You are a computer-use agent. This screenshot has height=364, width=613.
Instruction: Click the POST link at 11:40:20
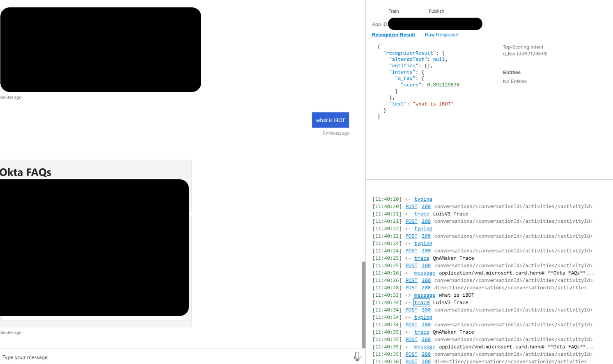click(x=411, y=206)
